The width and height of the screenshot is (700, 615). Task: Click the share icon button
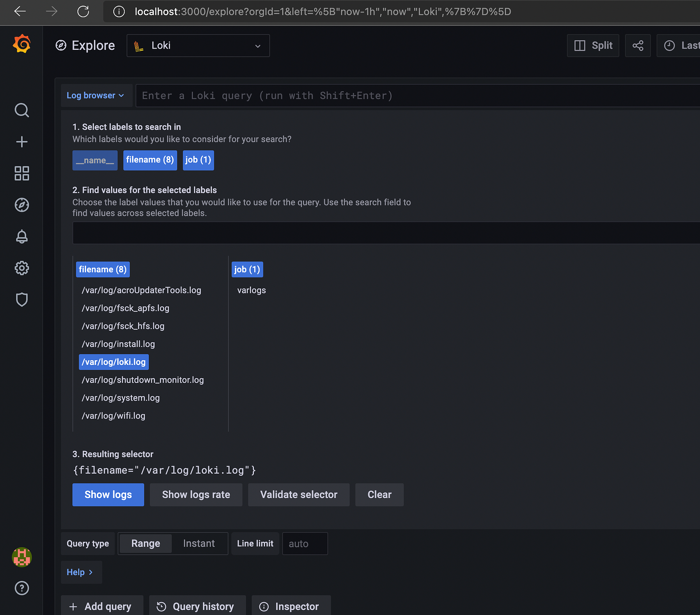click(638, 46)
